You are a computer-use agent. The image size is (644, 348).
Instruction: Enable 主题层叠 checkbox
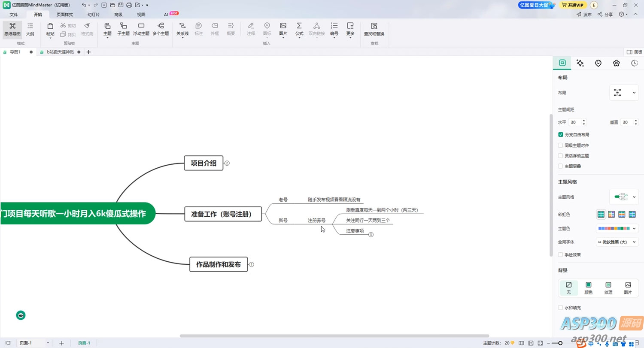(x=560, y=166)
